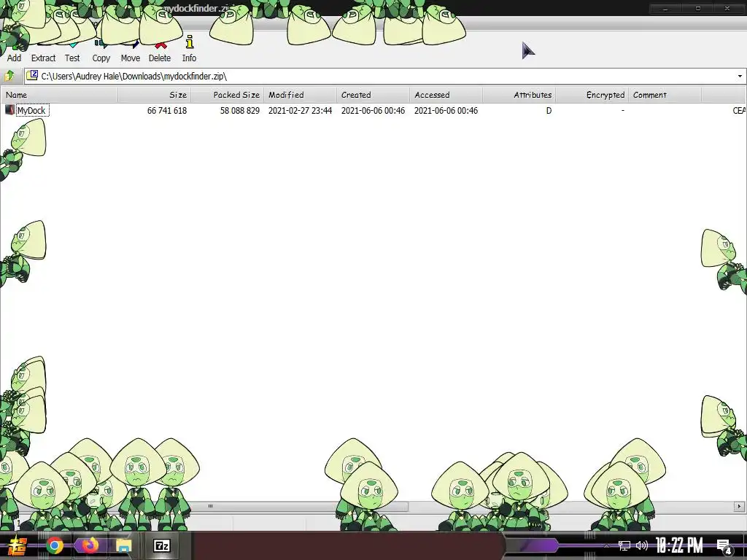The width and height of the screenshot is (747, 560).
Task: Click the modified date 2021-02-27 23:44
Action: pyautogui.click(x=300, y=111)
